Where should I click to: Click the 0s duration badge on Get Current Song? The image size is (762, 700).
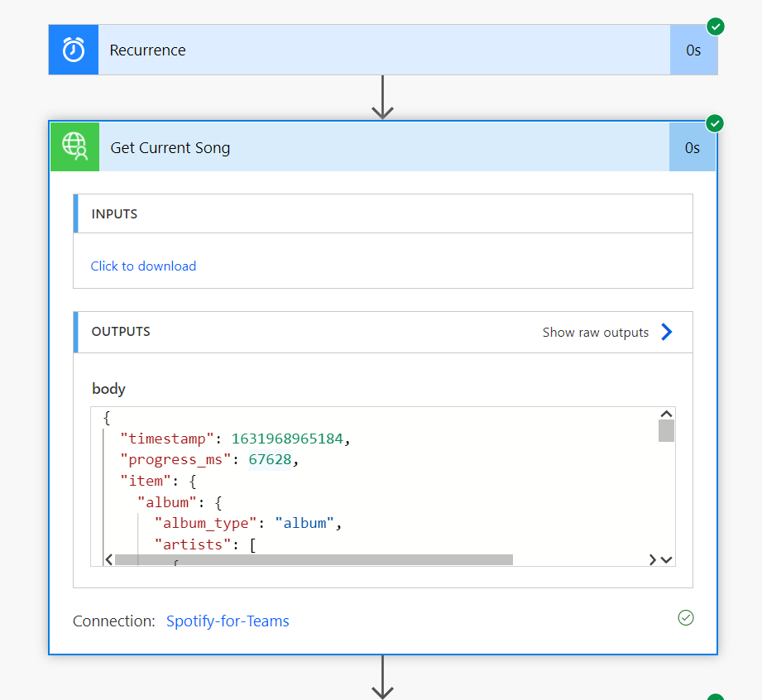[692, 147]
